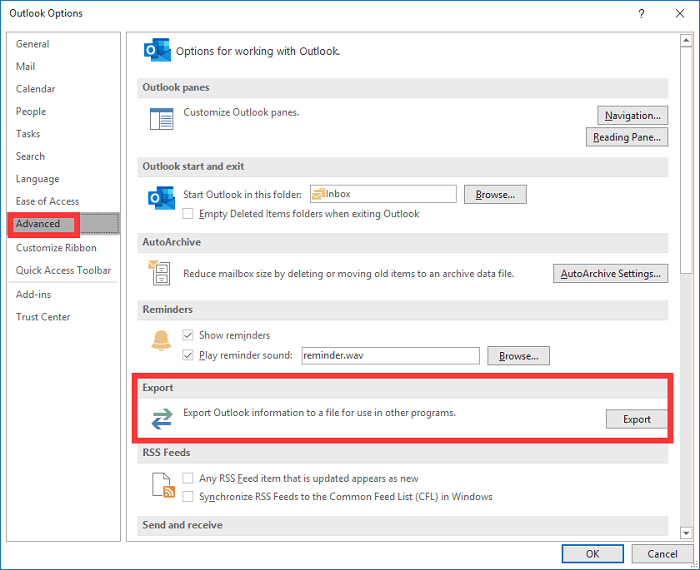Toggle the Play reminder sound checkbox
700x570 pixels.
(188, 355)
